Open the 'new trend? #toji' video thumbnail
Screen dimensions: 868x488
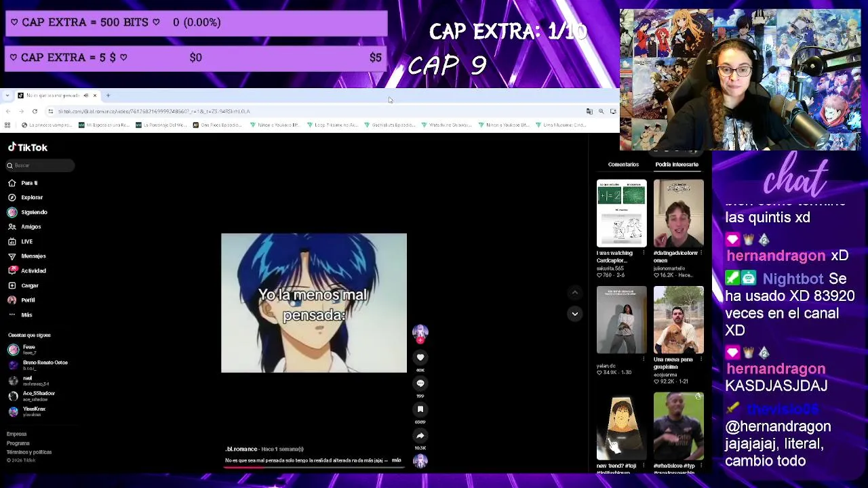(x=622, y=426)
